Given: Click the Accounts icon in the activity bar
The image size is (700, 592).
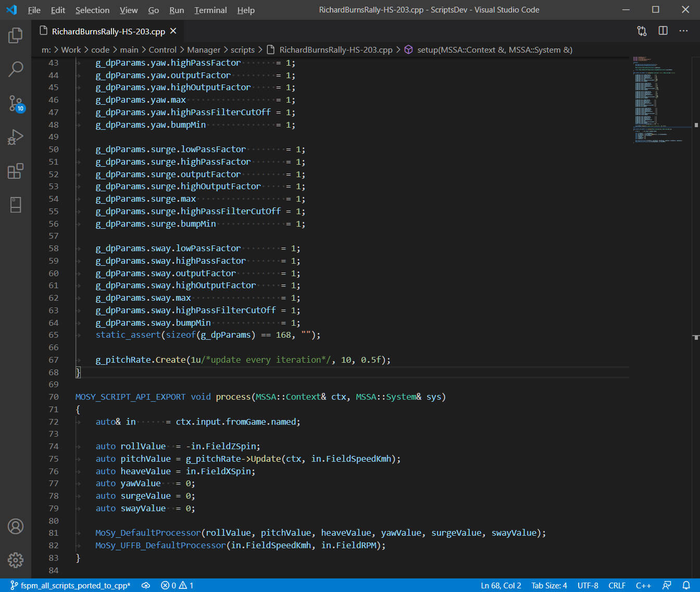Looking at the screenshot, I should (x=15, y=526).
